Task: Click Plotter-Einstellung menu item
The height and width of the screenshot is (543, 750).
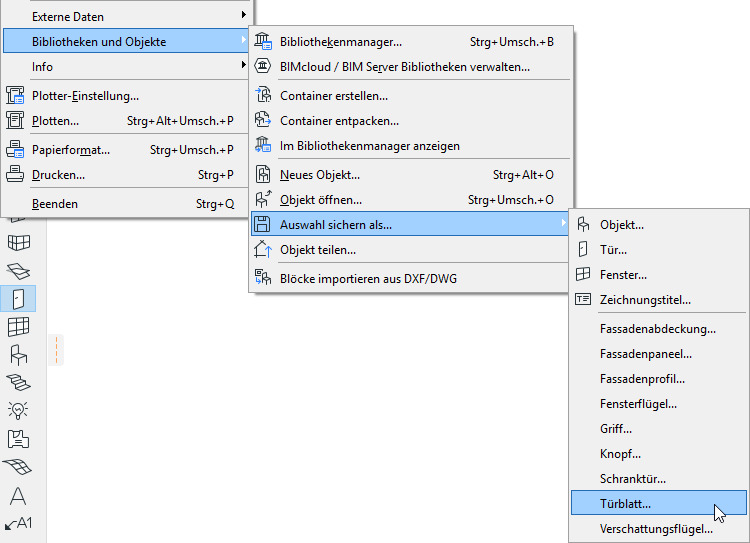Action: pos(85,96)
